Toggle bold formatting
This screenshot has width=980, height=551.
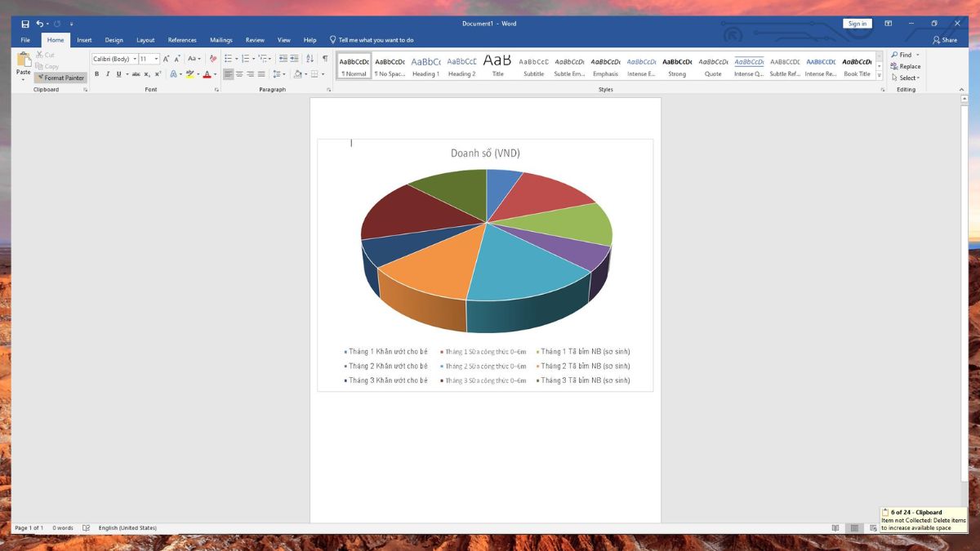(x=96, y=74)
